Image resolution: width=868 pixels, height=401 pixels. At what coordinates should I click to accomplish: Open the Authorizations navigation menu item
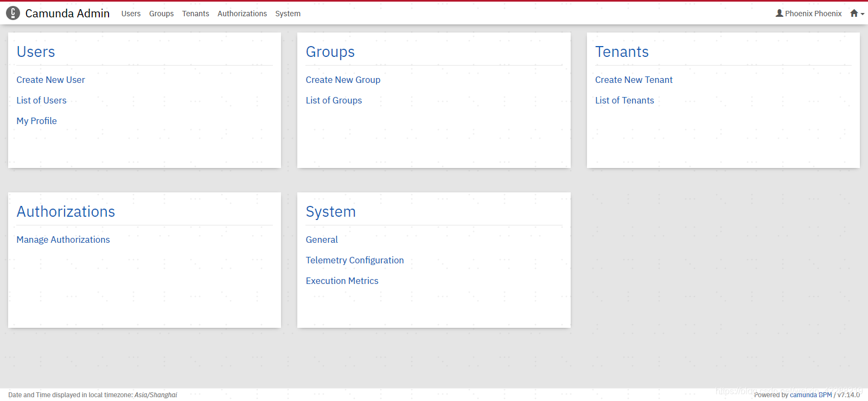(x=242, y=14)
